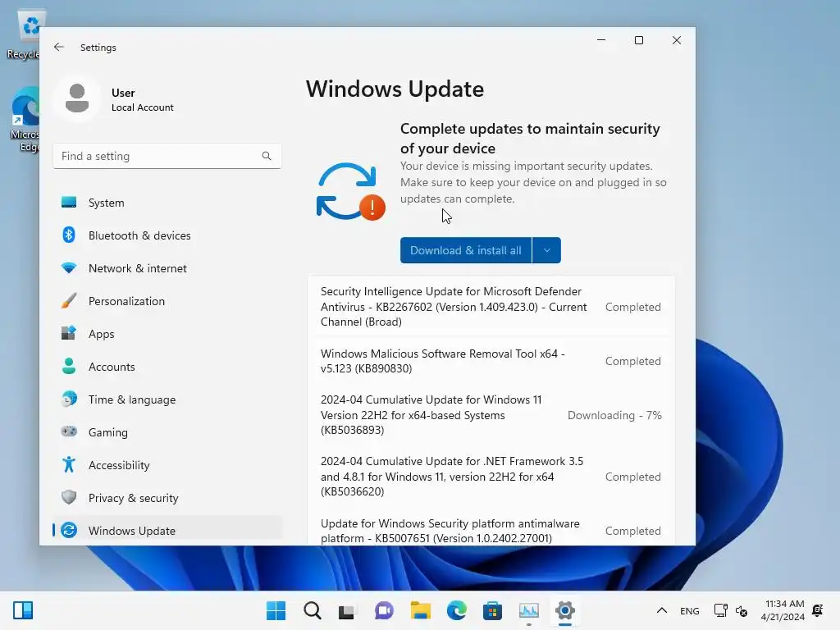Minimize the Settings window
The width and height of the screenshot is (840, 630).
(601, 40)
